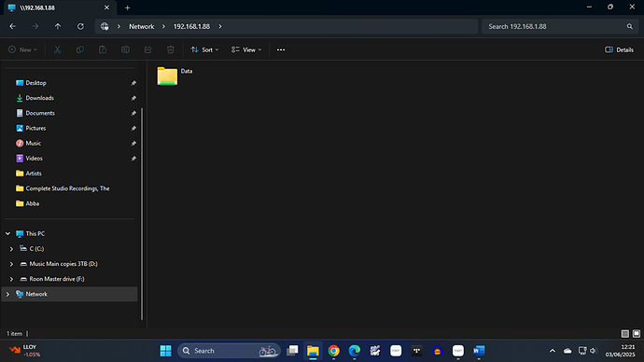
Task: Switch to the large thumbnails view icon in the status bar
Action: [x=637, y=334]
